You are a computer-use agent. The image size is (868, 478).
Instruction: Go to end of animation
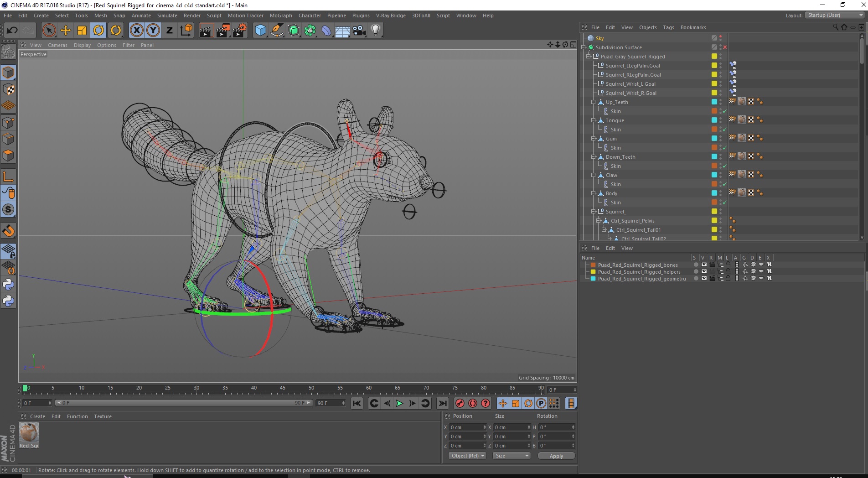(x=442, y=403)
